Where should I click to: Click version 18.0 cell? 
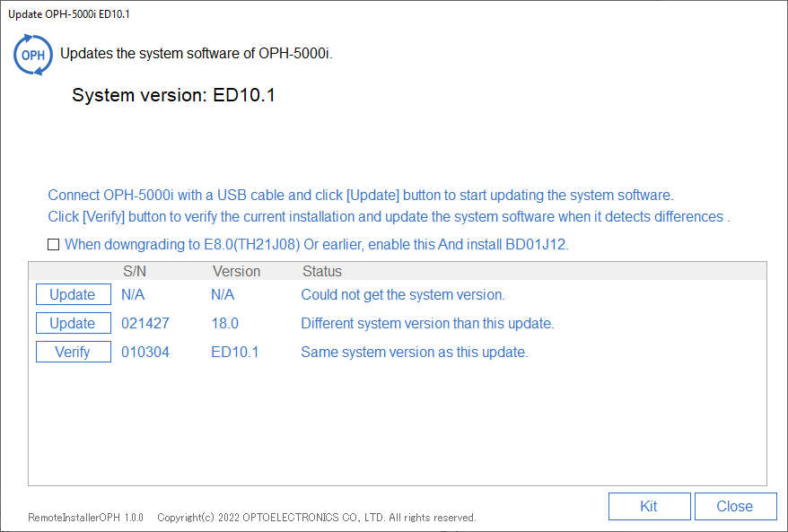[224, 323]
